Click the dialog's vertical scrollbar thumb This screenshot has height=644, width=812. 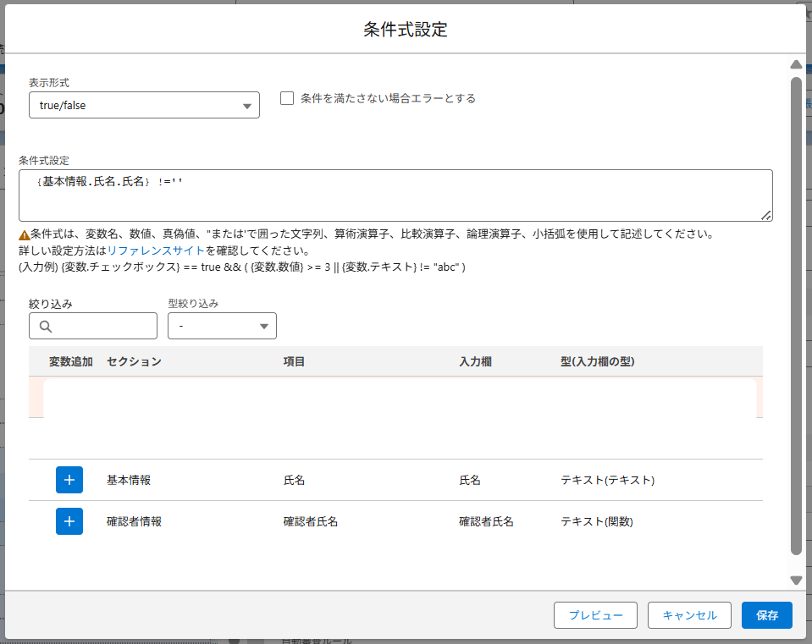tap(796, 313)
